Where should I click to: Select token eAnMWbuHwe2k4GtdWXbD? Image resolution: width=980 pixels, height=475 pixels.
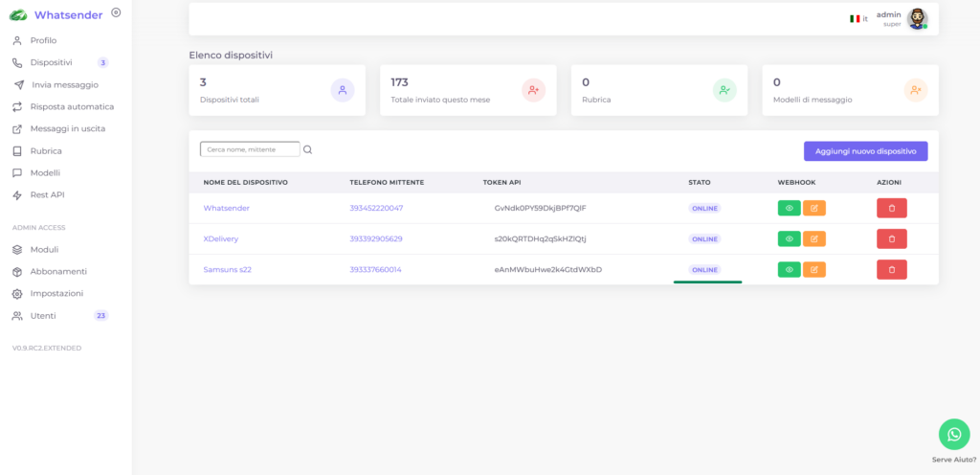(x=548, y=269)
